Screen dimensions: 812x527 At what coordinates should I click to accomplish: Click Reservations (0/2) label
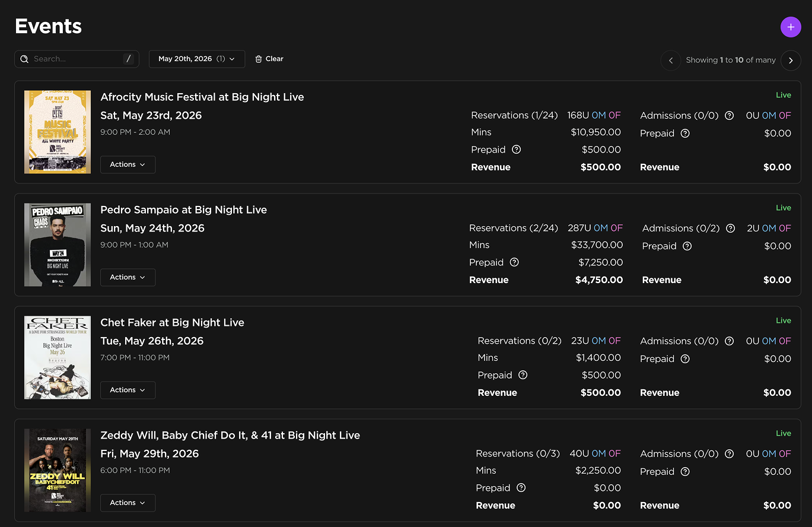(520, 341)
